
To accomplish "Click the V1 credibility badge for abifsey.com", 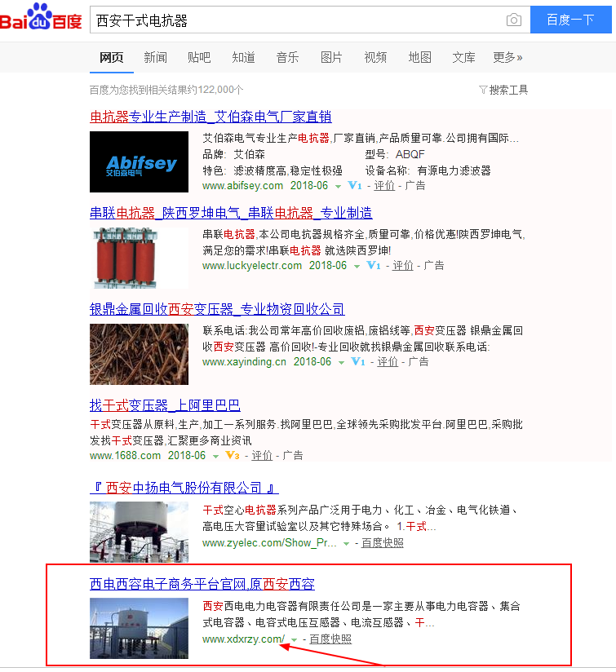I will tap(354, 186).
